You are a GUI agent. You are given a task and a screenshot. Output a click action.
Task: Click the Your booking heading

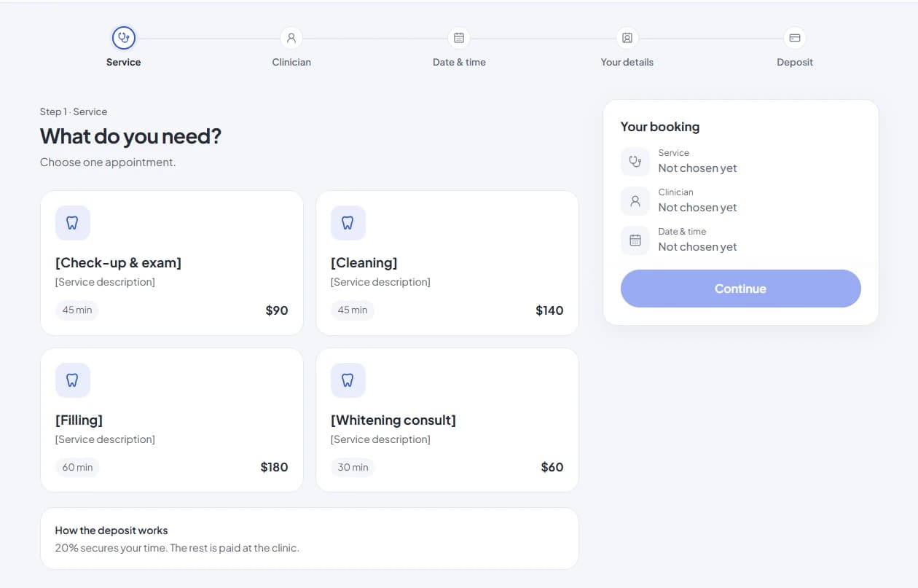point(660,127)
